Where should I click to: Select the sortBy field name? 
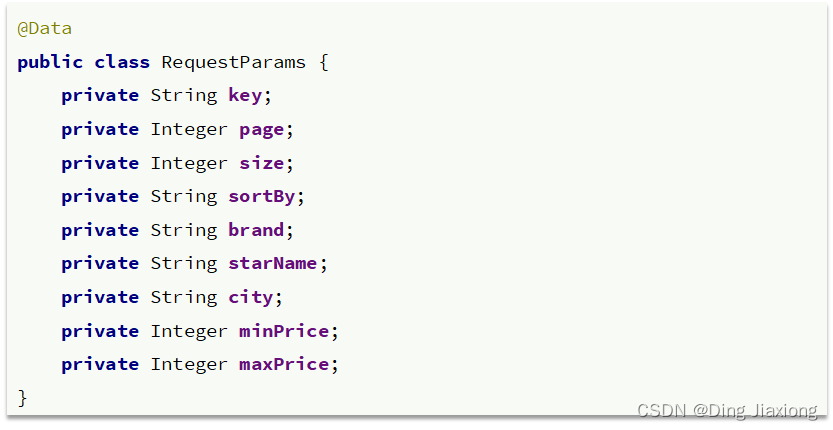tap(261, 197)
